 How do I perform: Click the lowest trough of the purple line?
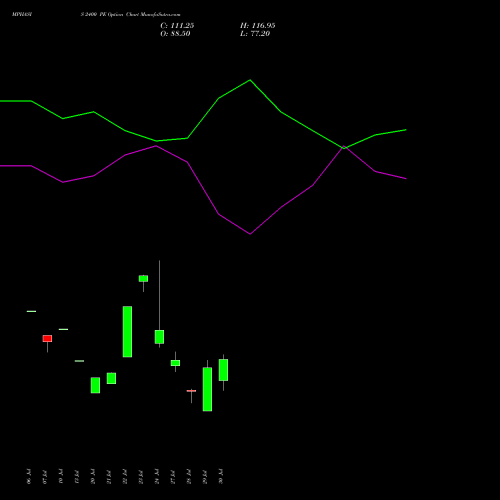tap(250, 234)
